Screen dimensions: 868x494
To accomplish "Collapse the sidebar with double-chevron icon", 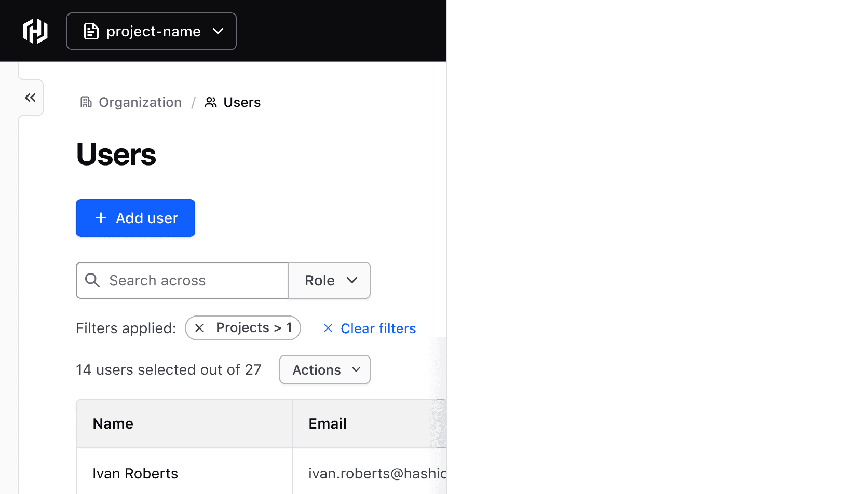I will (x=30, y=98).
